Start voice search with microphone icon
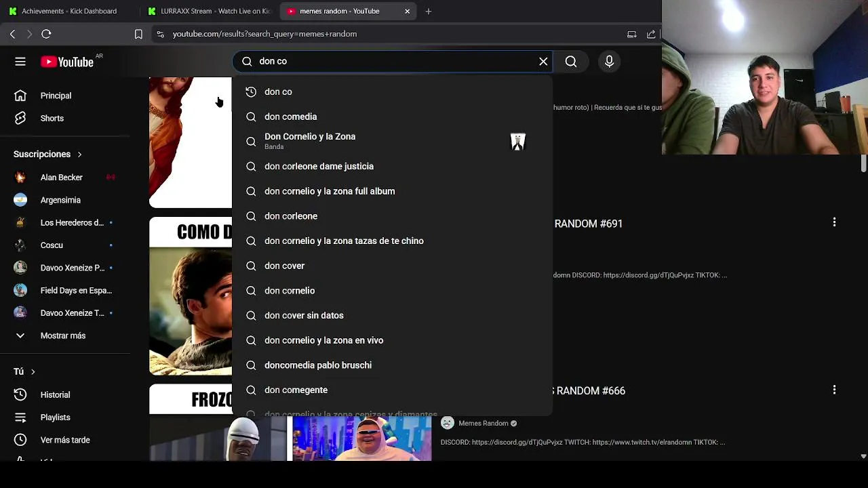868x488 pixels. coord(609,62)
